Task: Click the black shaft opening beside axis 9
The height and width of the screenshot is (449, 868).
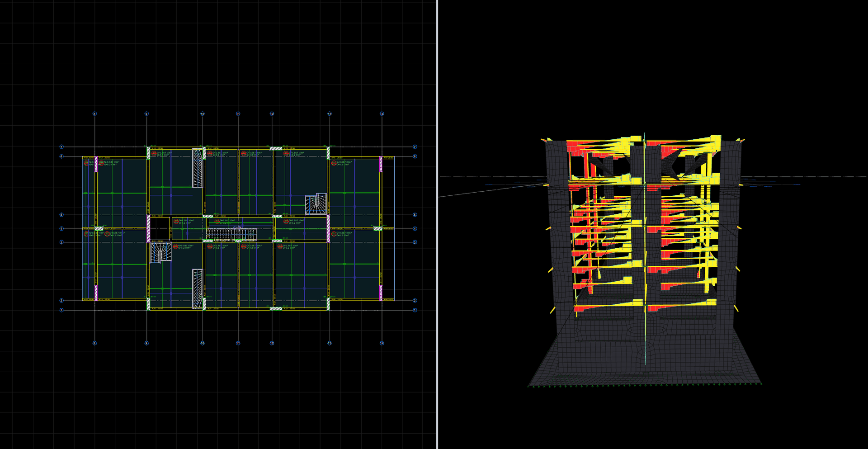Action: pos(160,228)
